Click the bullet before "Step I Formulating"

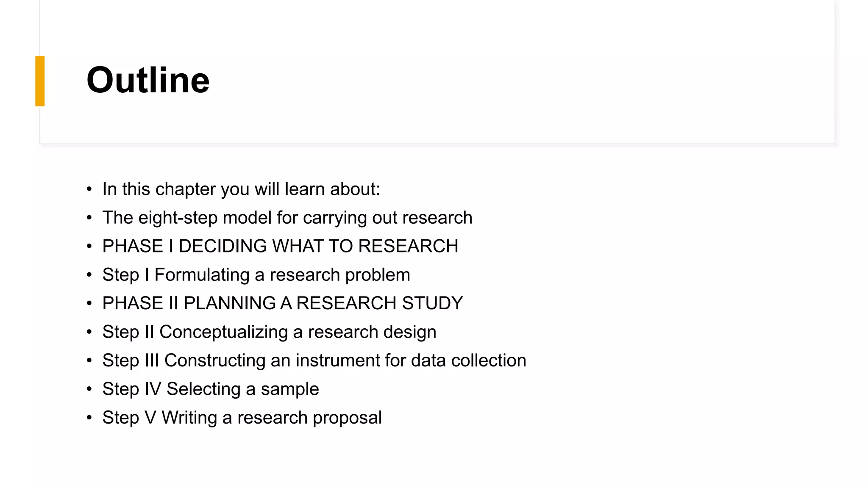tap(89, 275)
